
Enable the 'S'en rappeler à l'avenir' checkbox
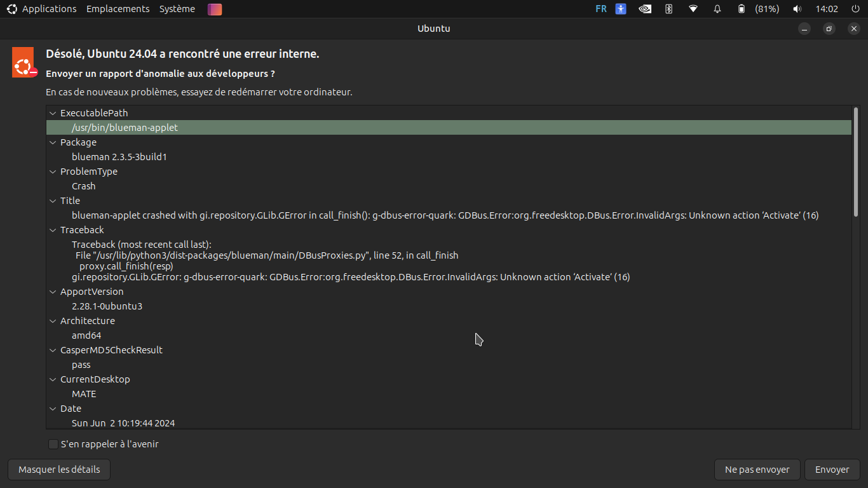[53, 444]
